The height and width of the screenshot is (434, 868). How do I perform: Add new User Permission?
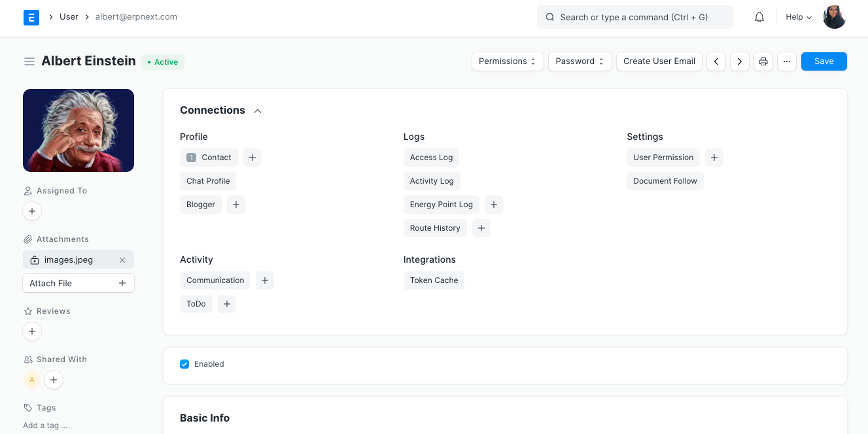[x=714, y=158]
